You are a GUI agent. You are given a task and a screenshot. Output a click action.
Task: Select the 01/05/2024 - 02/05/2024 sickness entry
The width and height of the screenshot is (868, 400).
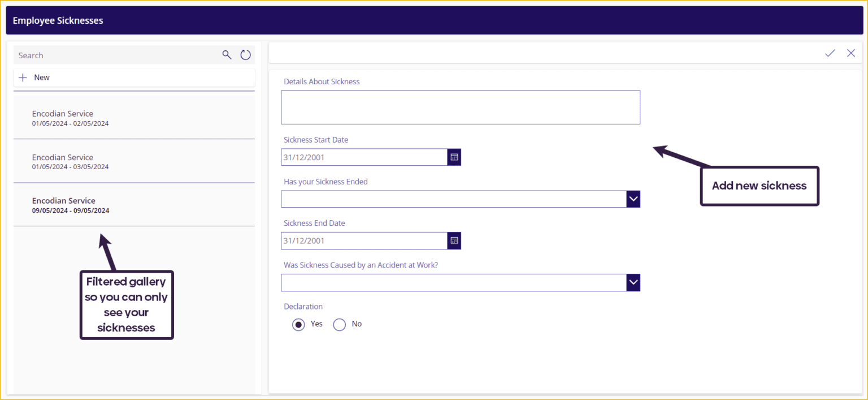(x=134, y=118)
